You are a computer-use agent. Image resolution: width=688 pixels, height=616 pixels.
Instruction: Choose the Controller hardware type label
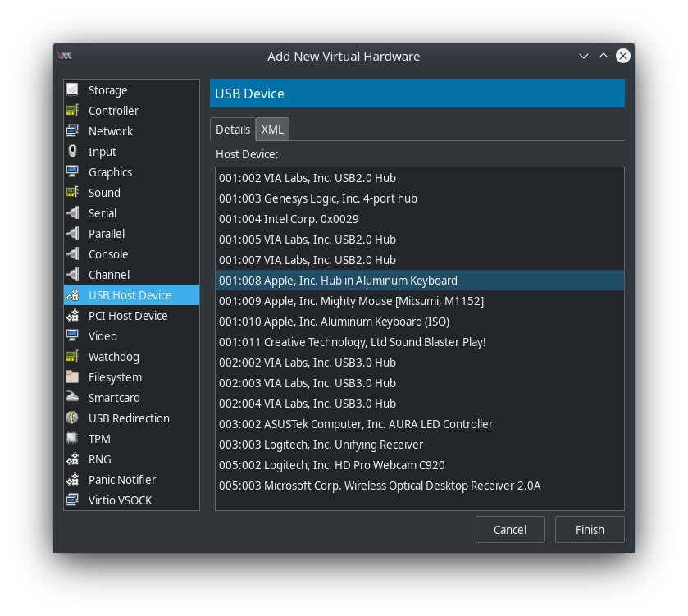[x=114, y=111]
